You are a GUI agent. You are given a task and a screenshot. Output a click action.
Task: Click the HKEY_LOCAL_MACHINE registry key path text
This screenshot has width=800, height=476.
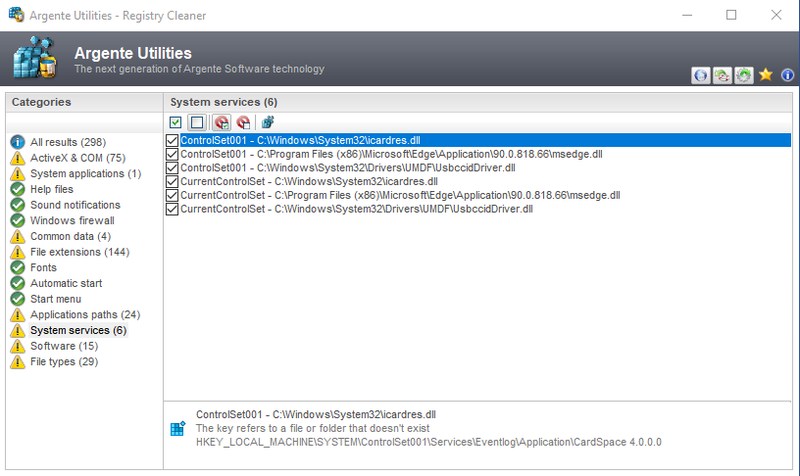[429, 442]
